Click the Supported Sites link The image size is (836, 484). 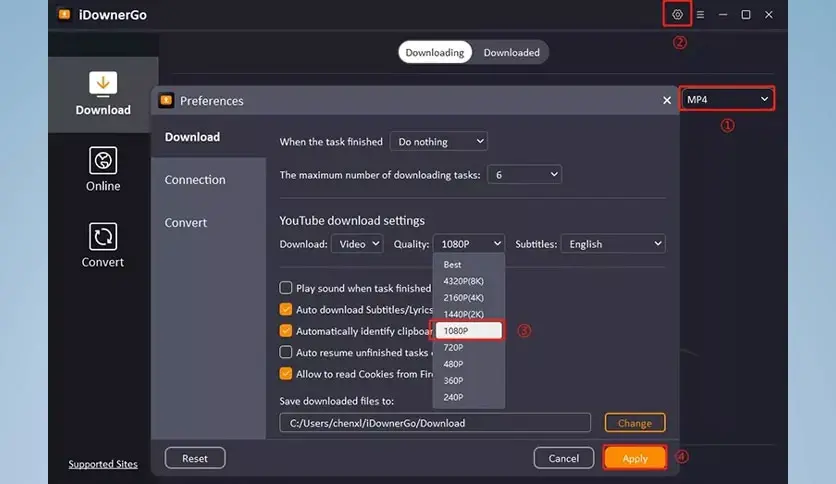coord(103,464)
